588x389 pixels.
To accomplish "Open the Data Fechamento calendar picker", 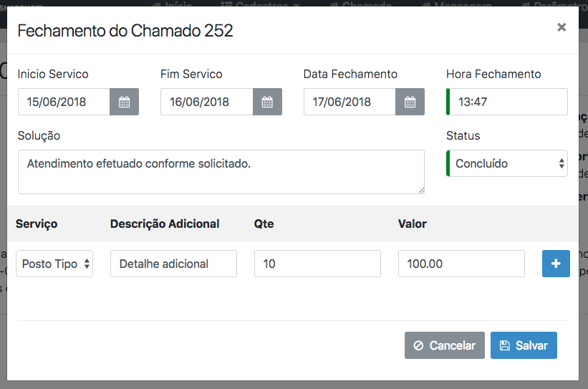I will click(410, 102).
